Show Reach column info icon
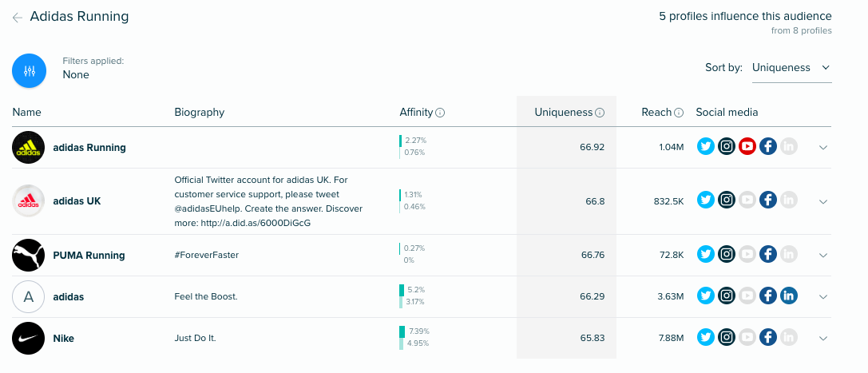 [x=679, y=113]
